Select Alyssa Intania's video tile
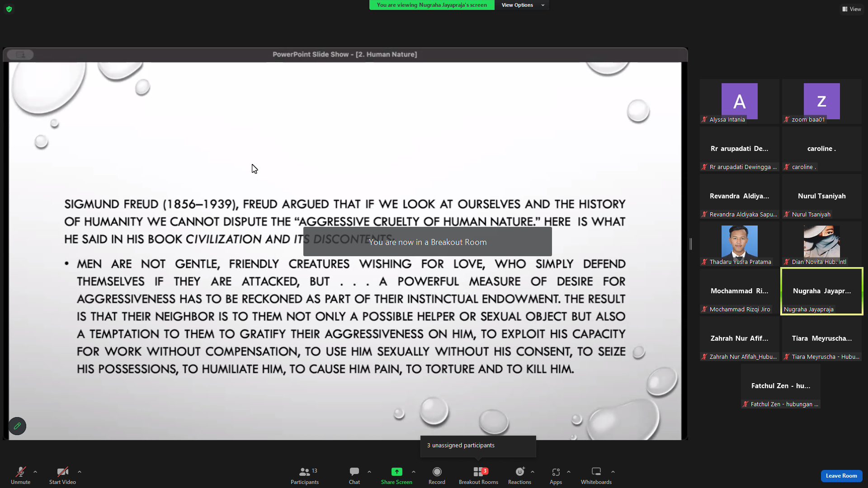 click(740, 101)
